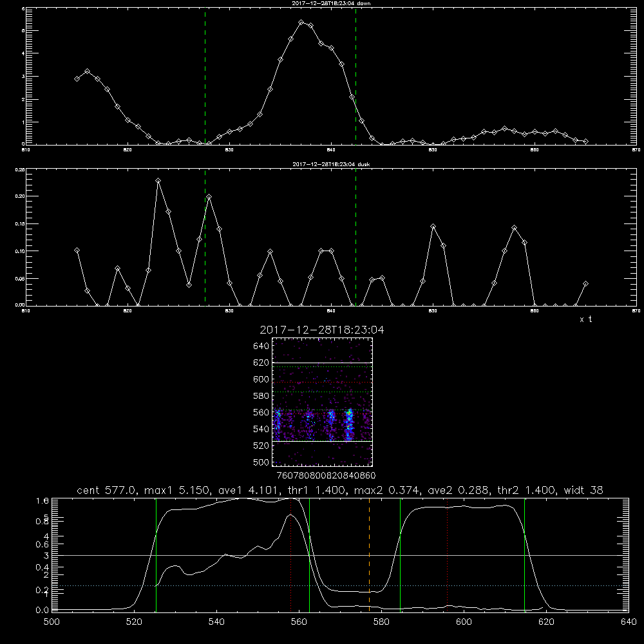Screen dimensions: 644x644
Task: Click the first diamond marker on dawn curve
Action: 77,79
